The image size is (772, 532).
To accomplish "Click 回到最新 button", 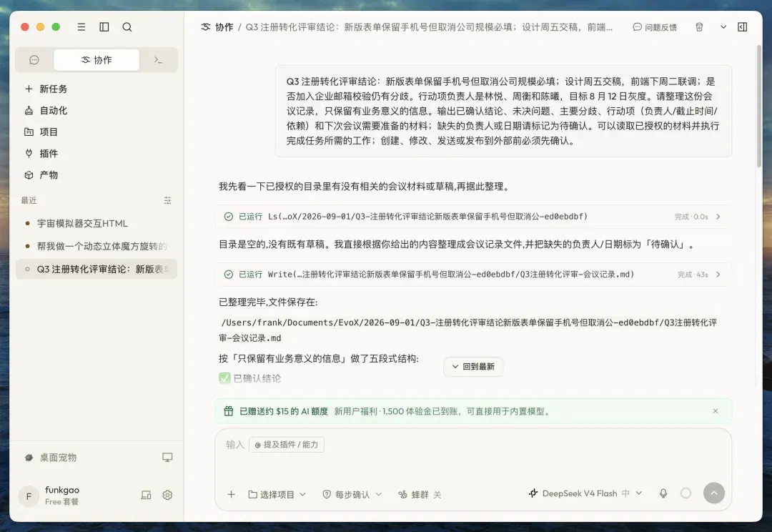I will click(x=473, y=367).
